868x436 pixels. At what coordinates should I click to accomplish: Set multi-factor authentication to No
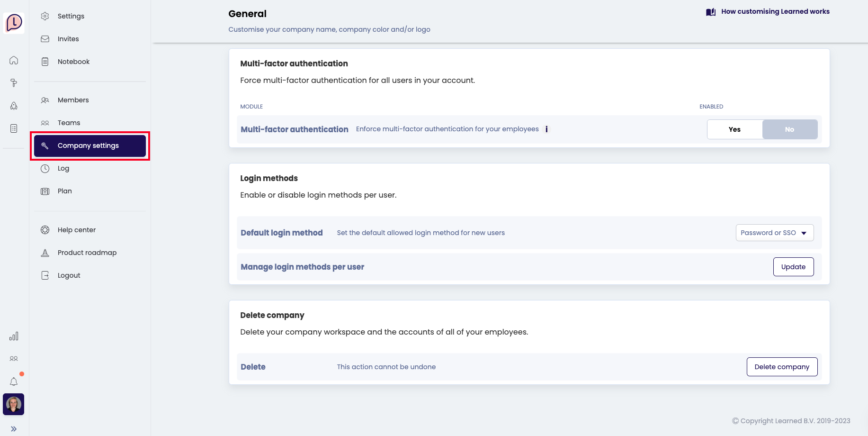pyautogui.click(x=789, y=129)
